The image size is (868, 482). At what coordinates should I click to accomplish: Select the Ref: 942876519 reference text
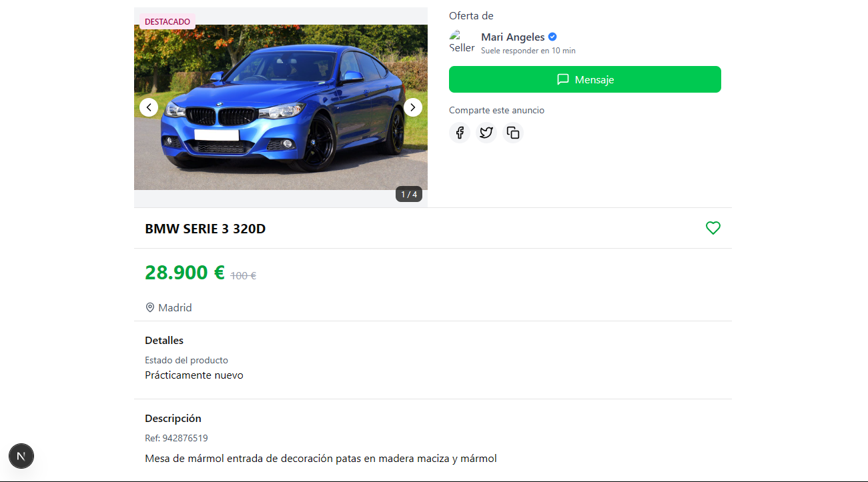point(176,438)
